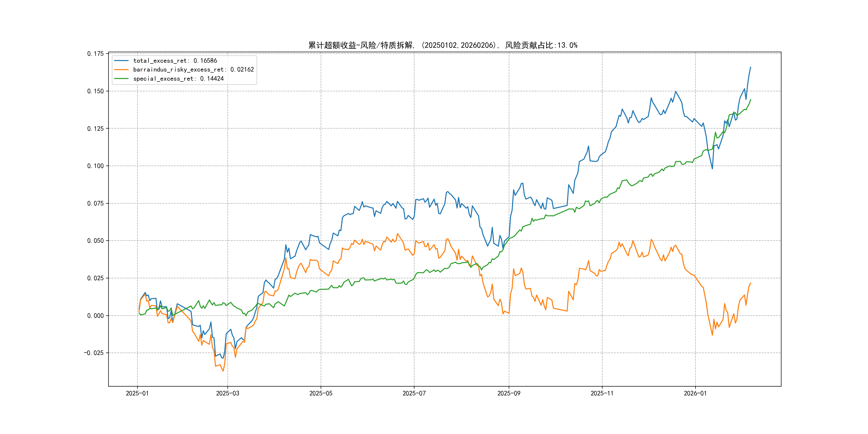Image resolution: width=868 pixels, height=434 pixels.
Task: Click the blue line's final peak endpoint
Action: pos(750,68)
